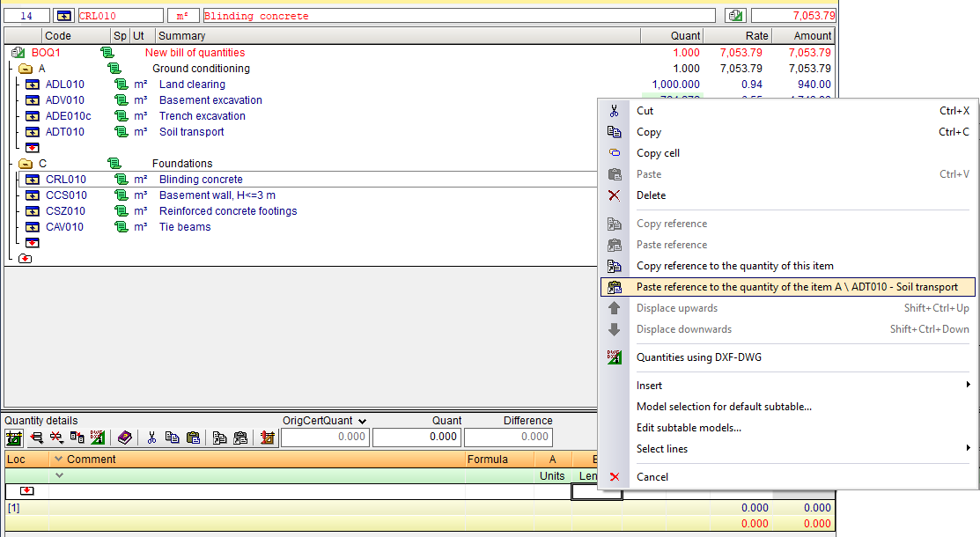
Task: Click the Copy reference to quantity icon
Action: point(615,267)
